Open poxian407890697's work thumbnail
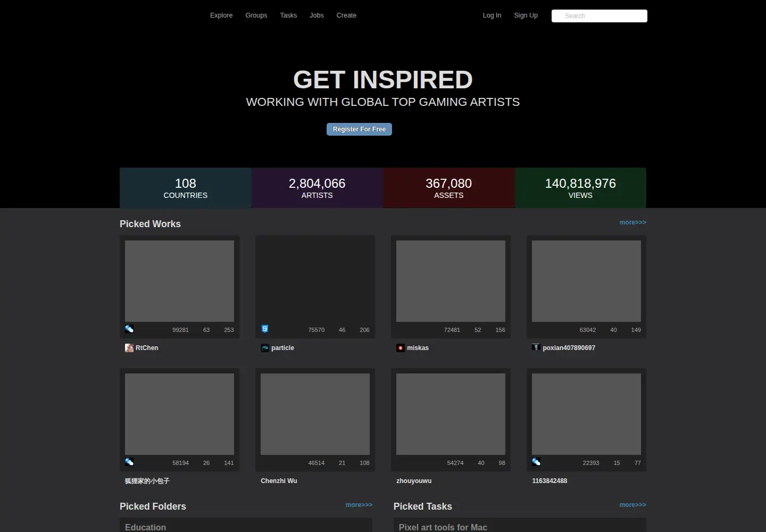 point(586,281)
